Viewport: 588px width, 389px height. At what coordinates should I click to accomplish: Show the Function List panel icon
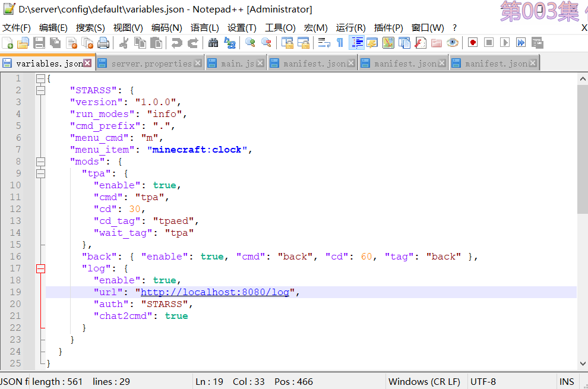point(421,43)
